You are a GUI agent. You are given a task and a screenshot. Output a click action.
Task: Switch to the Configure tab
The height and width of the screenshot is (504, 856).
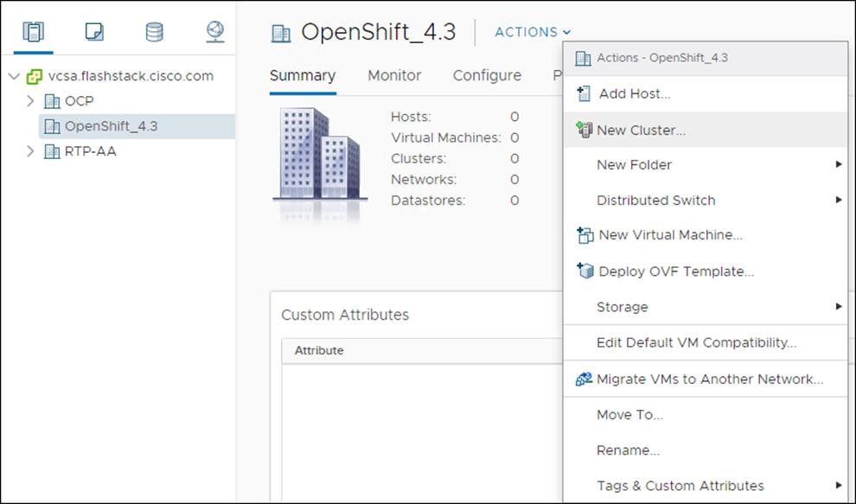click(x=487, y=75)
